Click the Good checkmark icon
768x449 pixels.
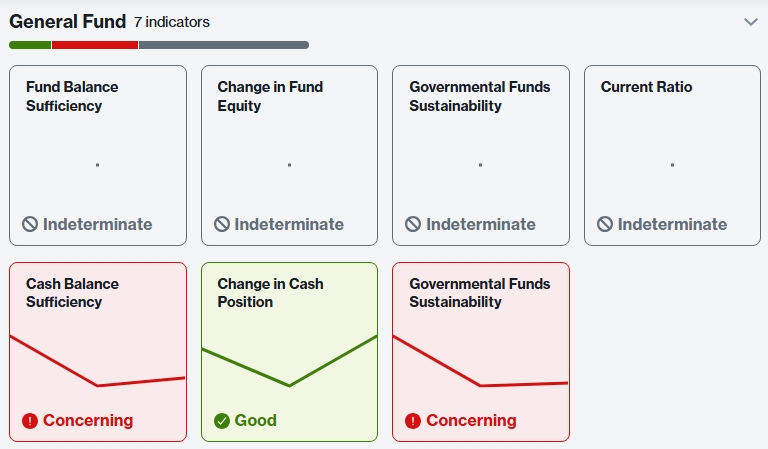click(x=222, y=421)
